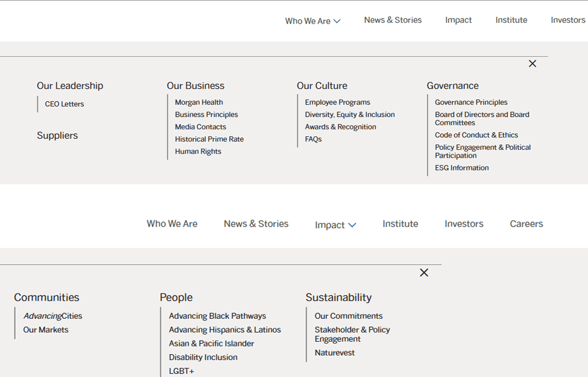Select Advancing Black Pathways link

217,316
